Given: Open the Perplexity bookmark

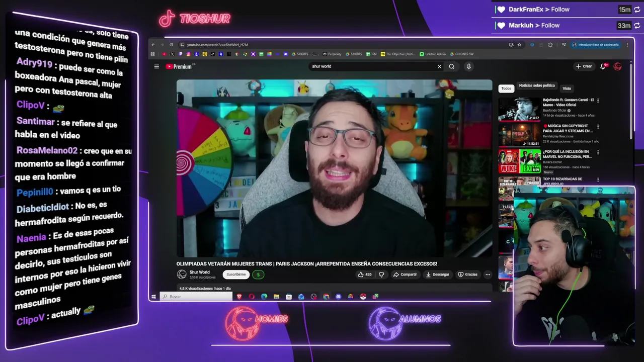Looking at the screenshot, I should point(332,54).
